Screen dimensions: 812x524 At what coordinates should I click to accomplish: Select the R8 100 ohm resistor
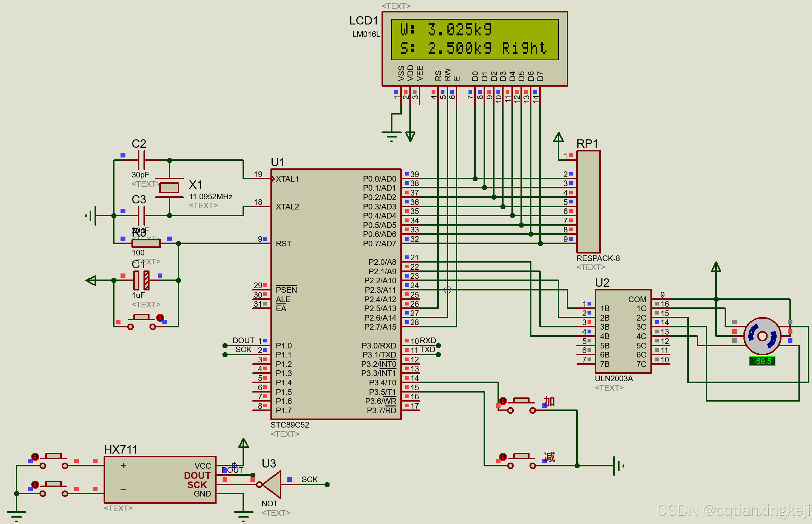(146, 243)
